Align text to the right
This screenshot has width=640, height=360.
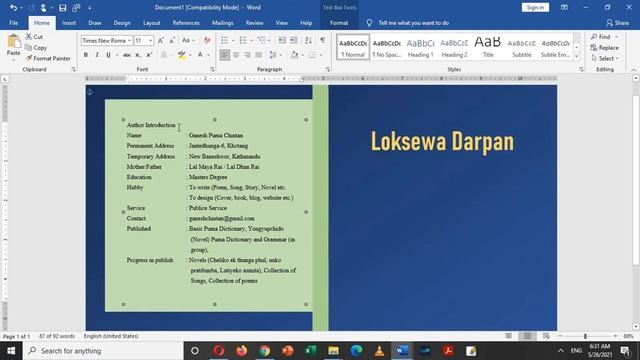tap(247, 55)
